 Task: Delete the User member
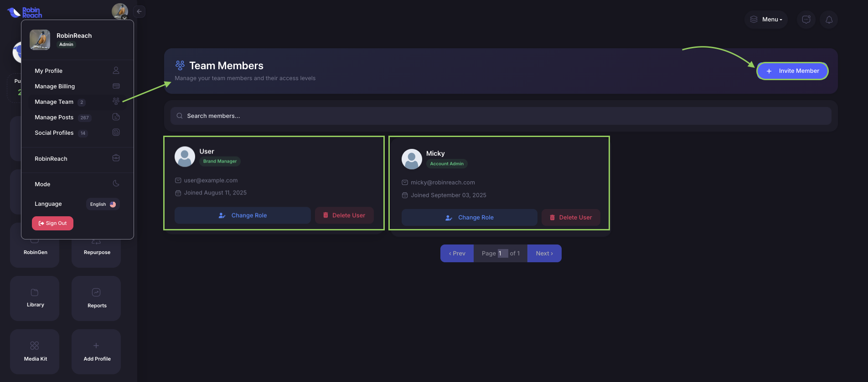pyautogui.click(x=344, y=215)
